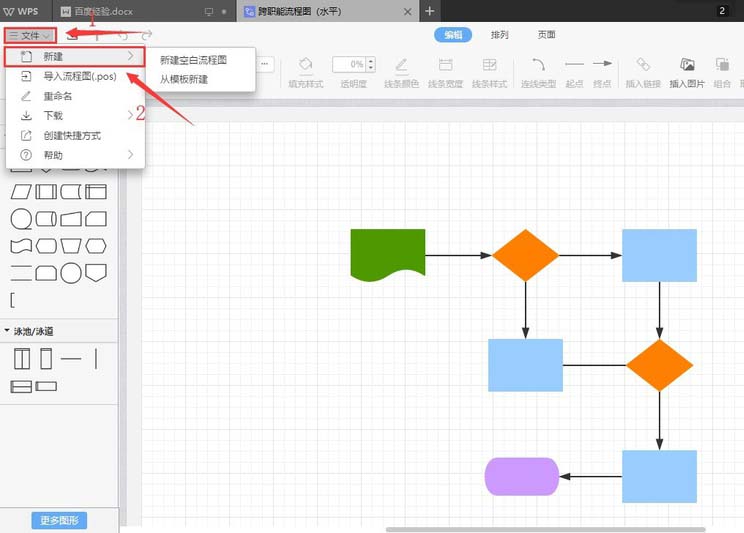Open the 连线类型 connector type tool
The width and height of the screenshot is (744, 533).
click(x=538, y=72)
